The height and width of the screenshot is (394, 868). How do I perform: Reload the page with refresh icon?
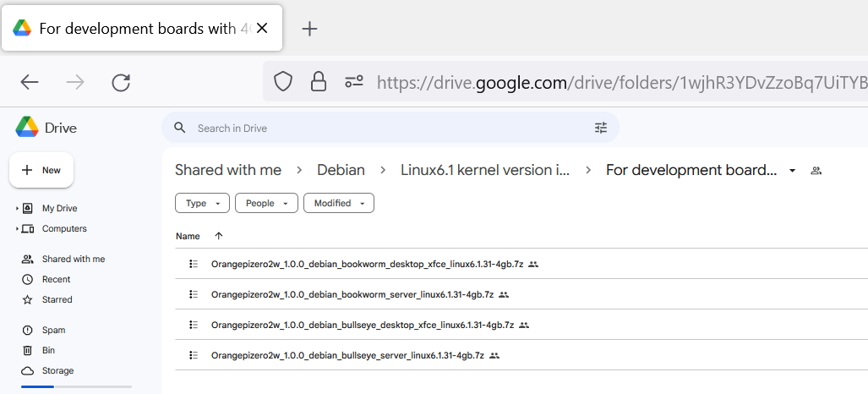pos(121,83)
